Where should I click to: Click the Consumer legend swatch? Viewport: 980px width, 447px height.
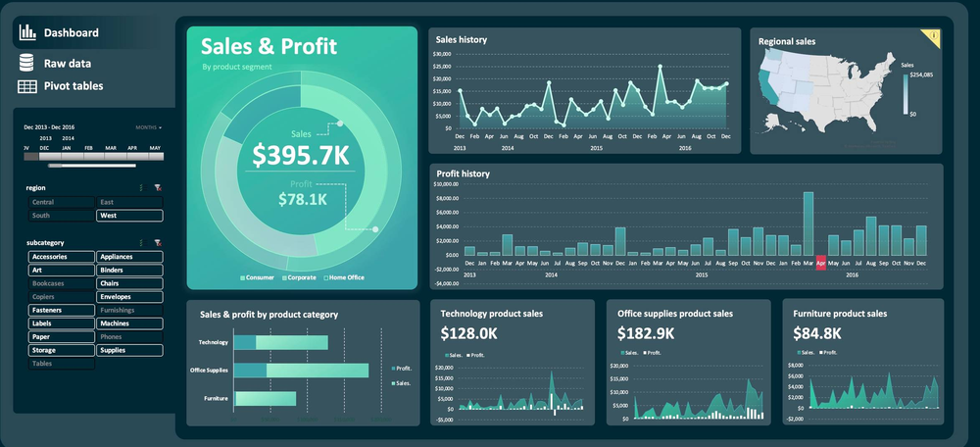tap(242, 277)
